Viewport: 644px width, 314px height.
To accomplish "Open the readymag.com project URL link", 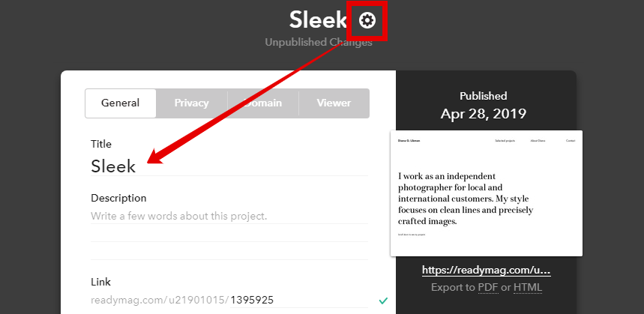I will point(487,270).
